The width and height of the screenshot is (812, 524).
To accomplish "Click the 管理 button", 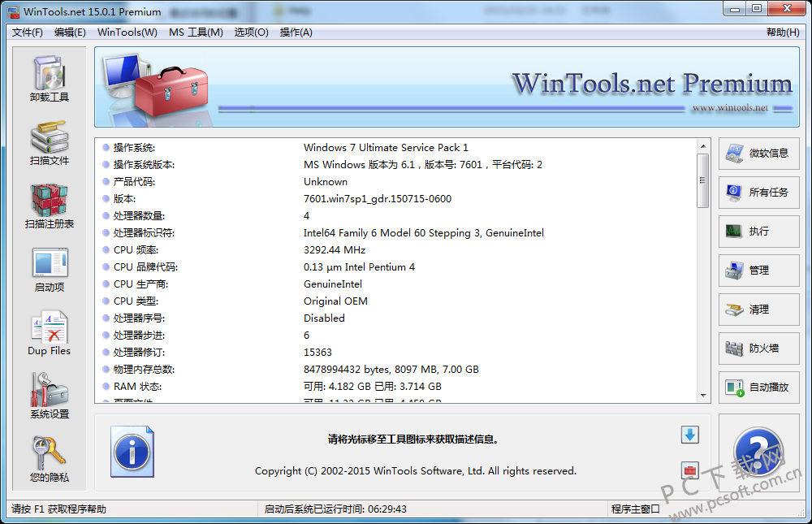I will [758, 270].
